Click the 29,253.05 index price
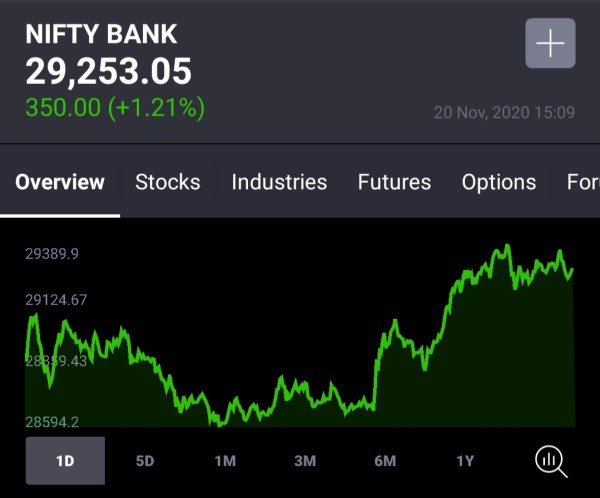Screen dimensions: 600x498 click(x=108, y=72)
